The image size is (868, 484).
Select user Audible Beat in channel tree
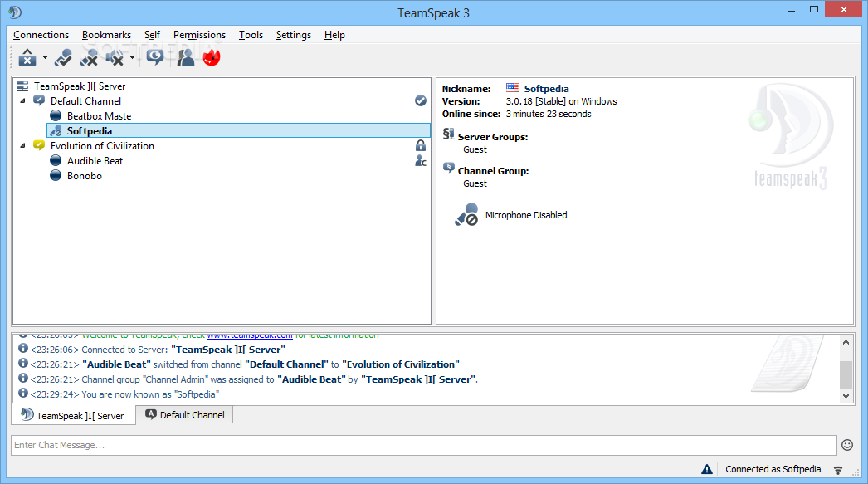[95, 161]
